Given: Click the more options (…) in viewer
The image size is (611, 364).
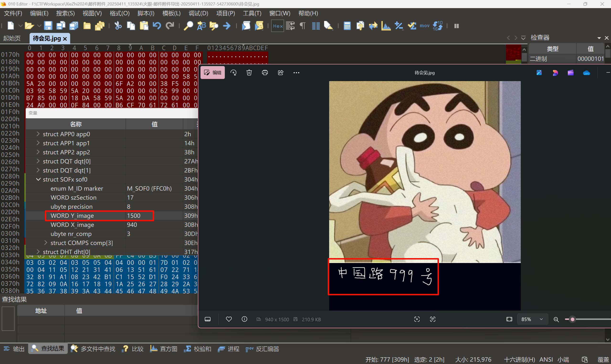Looking at the screenshot, I should [x=296, y=73].
